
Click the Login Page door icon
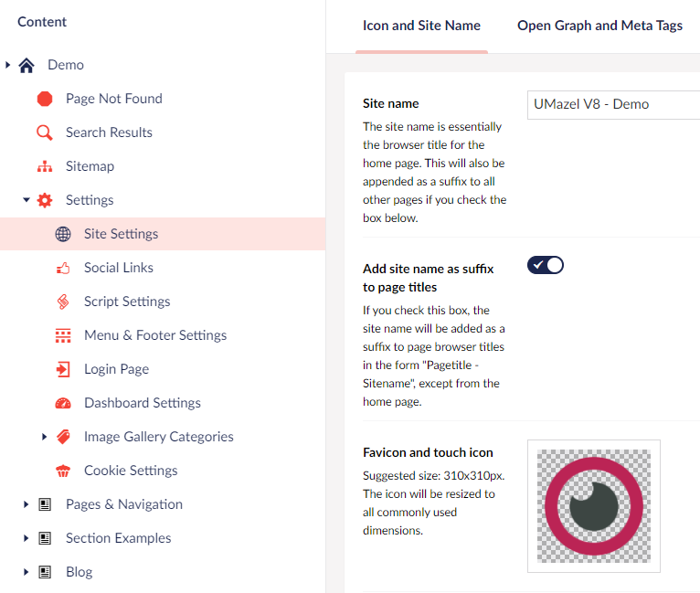[63, 369]
